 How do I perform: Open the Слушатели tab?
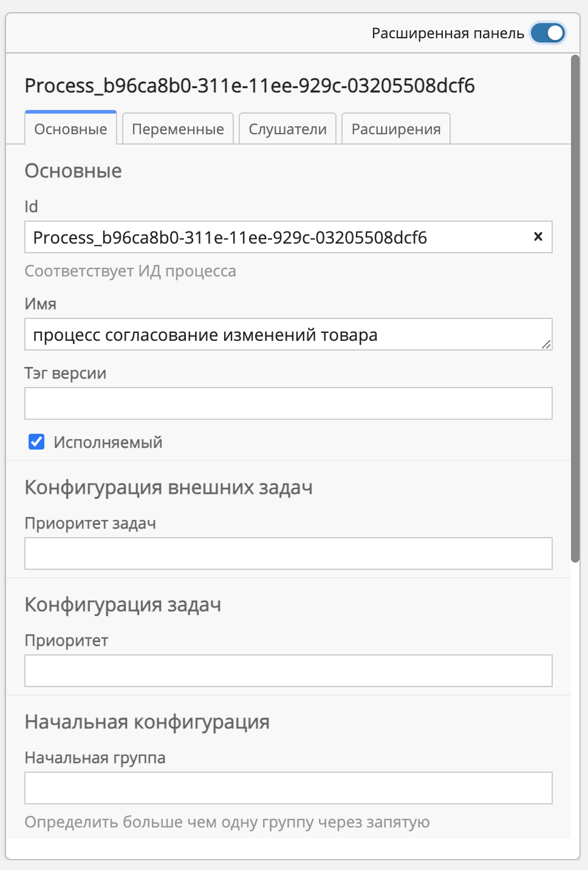tap(287, 128)
